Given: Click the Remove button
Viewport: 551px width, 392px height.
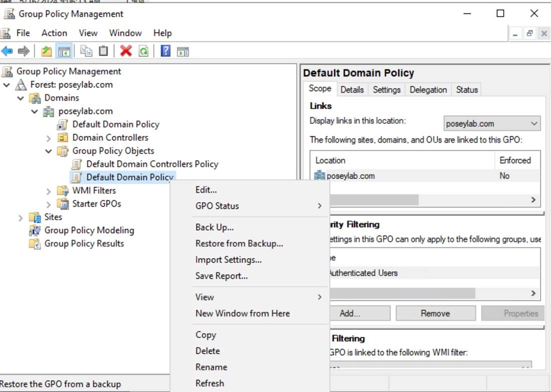Looking at the screenshot, I should coord(435,313).
